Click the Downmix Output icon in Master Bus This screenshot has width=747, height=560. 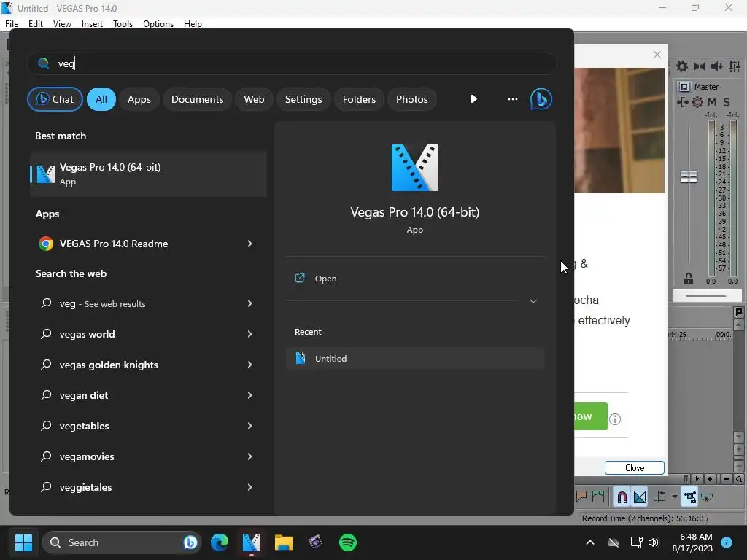click(700, 66)
